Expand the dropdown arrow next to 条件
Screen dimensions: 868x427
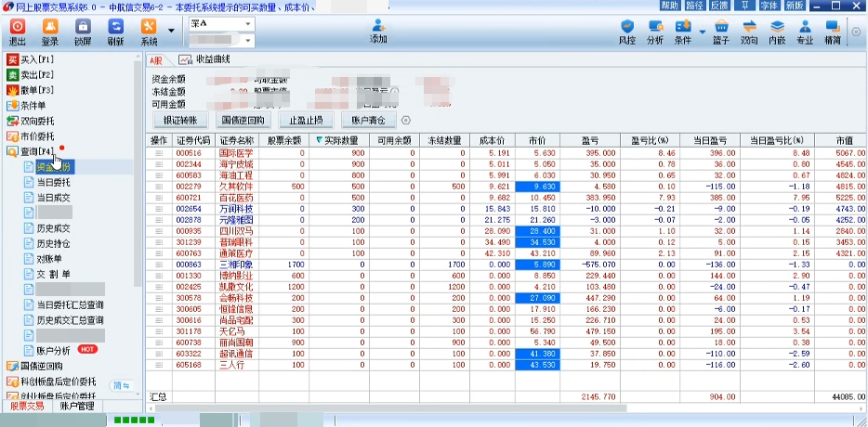coord(700,30)
